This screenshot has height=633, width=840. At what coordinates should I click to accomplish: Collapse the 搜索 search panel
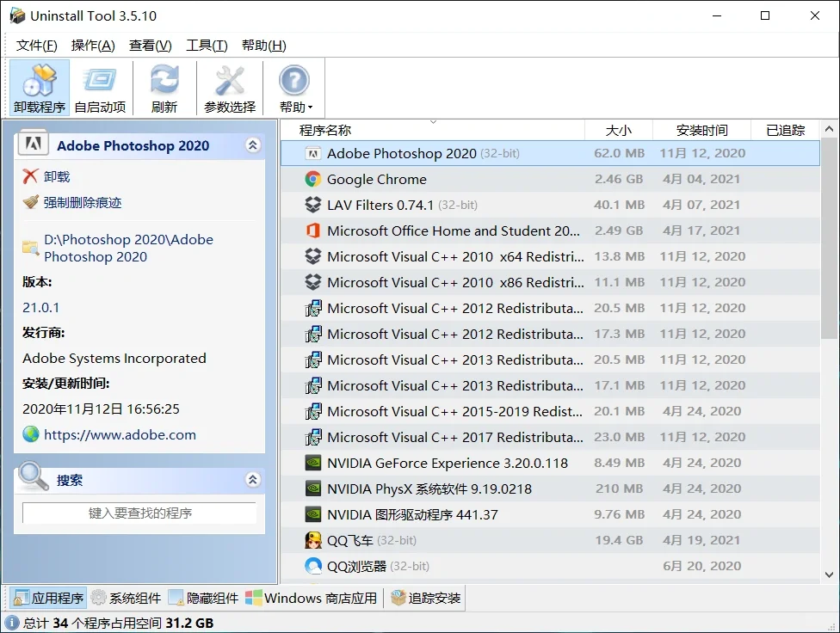tap(253, 479)
